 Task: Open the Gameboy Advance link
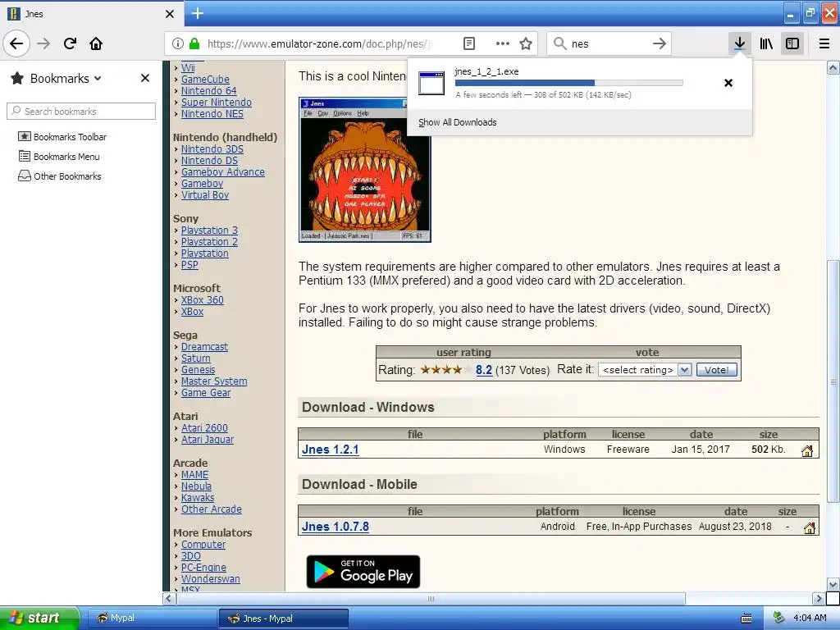(223, 172)
